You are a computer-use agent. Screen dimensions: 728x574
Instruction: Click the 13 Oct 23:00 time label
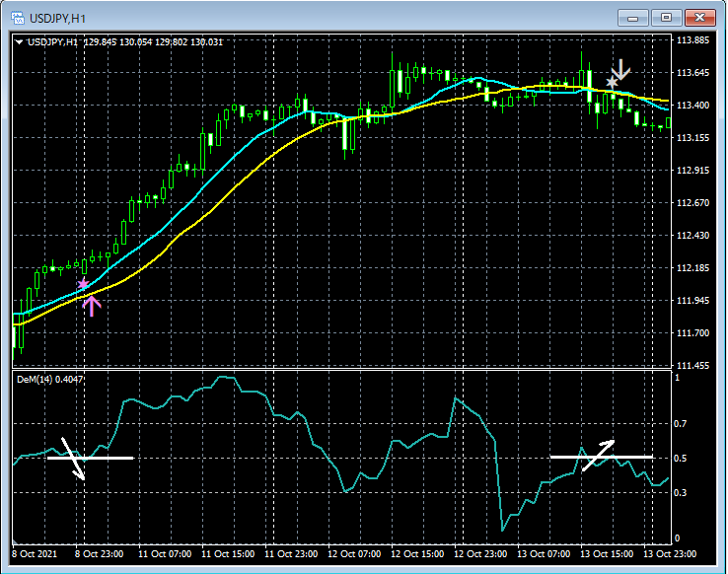point(670,553)
